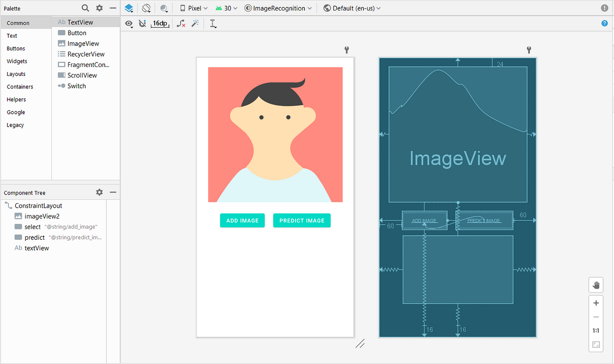Viewport: 614px width, 364px height.
Task: Open the Pixel device dropdown
Action: point(194,8)
